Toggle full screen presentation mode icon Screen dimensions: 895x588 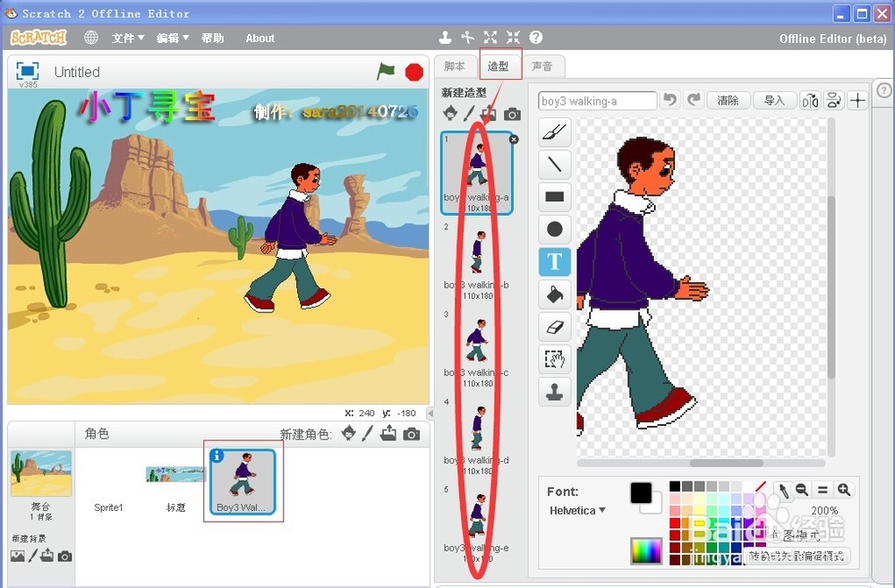28,71
